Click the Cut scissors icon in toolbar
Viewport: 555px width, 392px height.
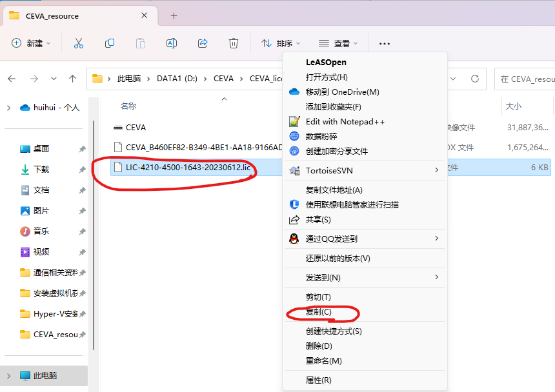79,43
